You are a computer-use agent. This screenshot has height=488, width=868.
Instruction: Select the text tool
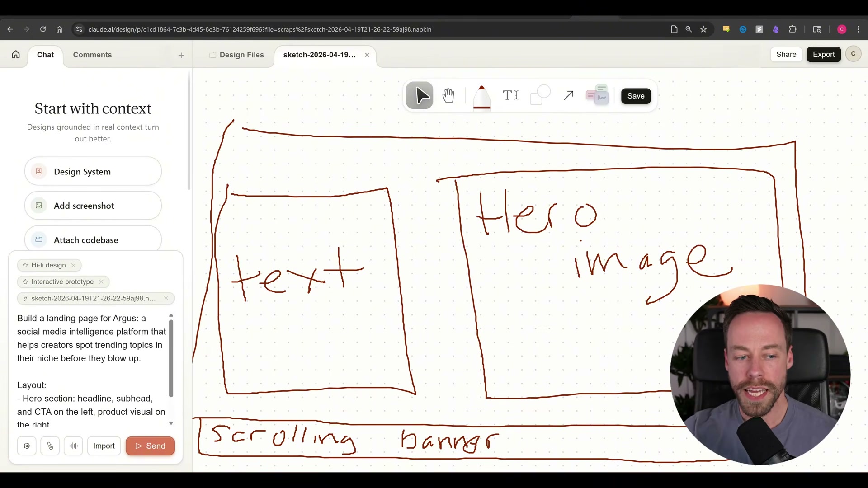(x=510, y=95)
